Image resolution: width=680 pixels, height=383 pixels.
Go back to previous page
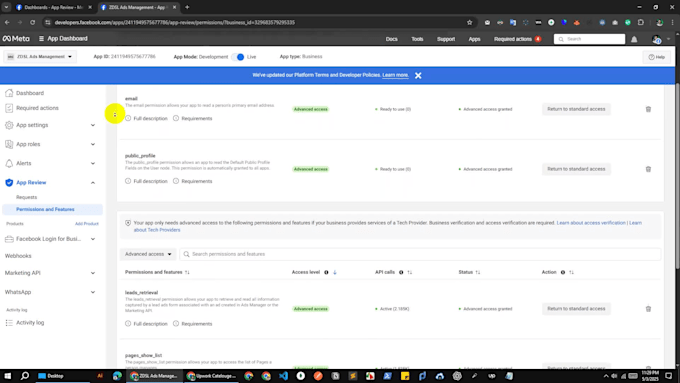pyautogui.click(x=7, y=23)
